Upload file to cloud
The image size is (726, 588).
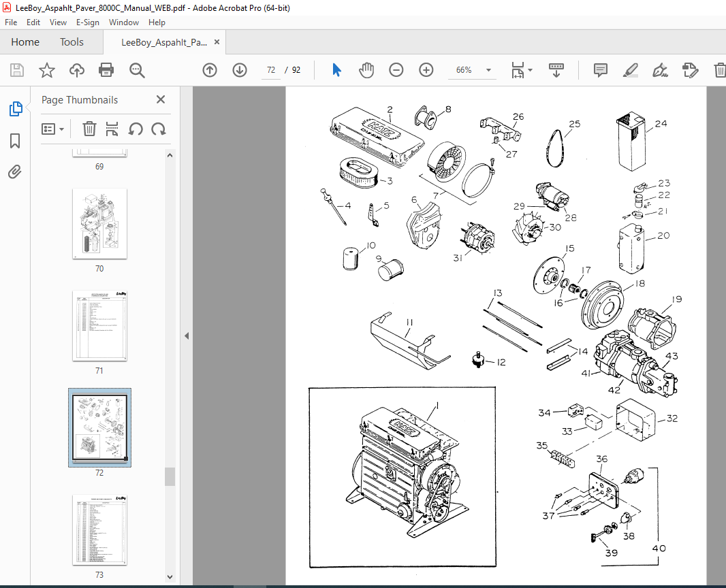[x=77, y=70]
